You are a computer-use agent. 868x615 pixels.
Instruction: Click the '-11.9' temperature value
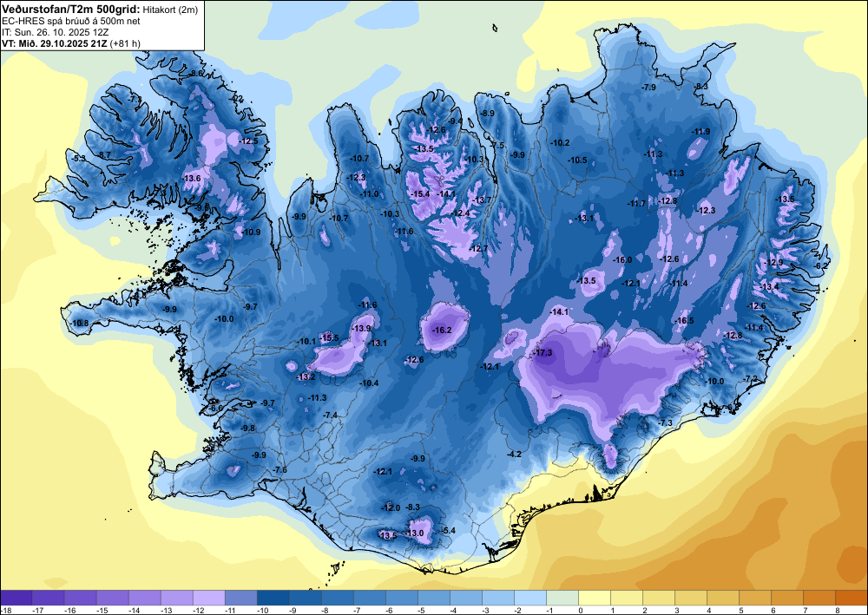pos(700,131)
